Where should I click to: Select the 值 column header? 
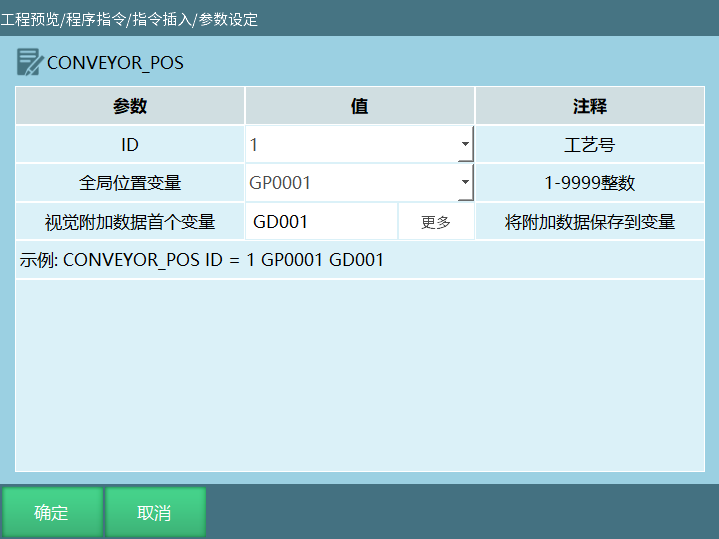tap(359, 106)
